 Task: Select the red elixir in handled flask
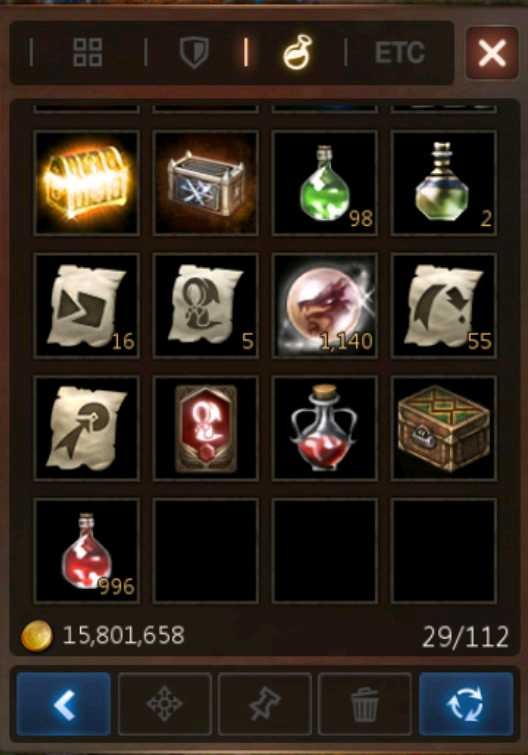(325, 428)
